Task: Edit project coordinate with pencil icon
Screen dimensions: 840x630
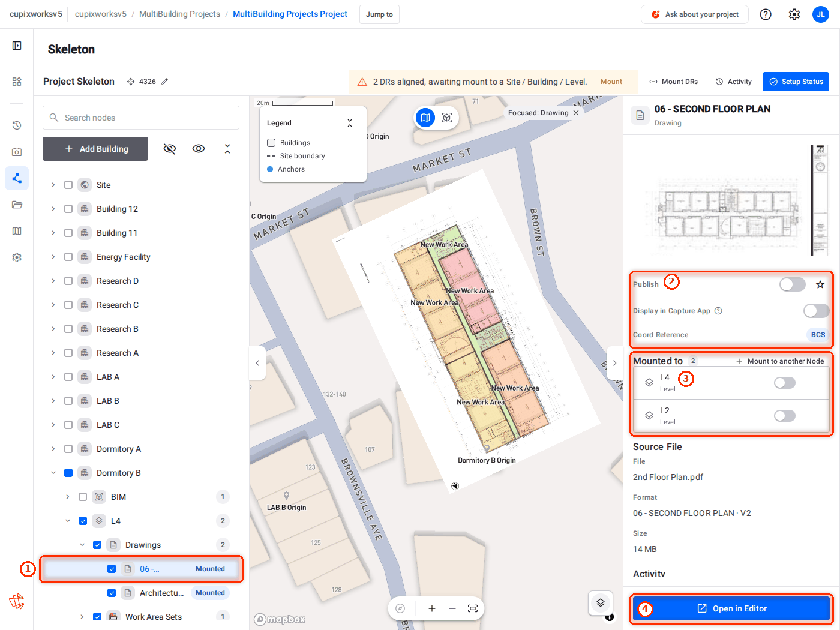Action: (x=164, y=82)
